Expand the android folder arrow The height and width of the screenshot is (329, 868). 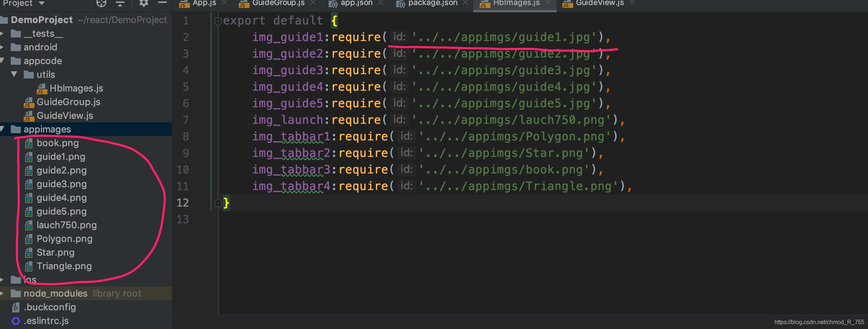(2, 47)
